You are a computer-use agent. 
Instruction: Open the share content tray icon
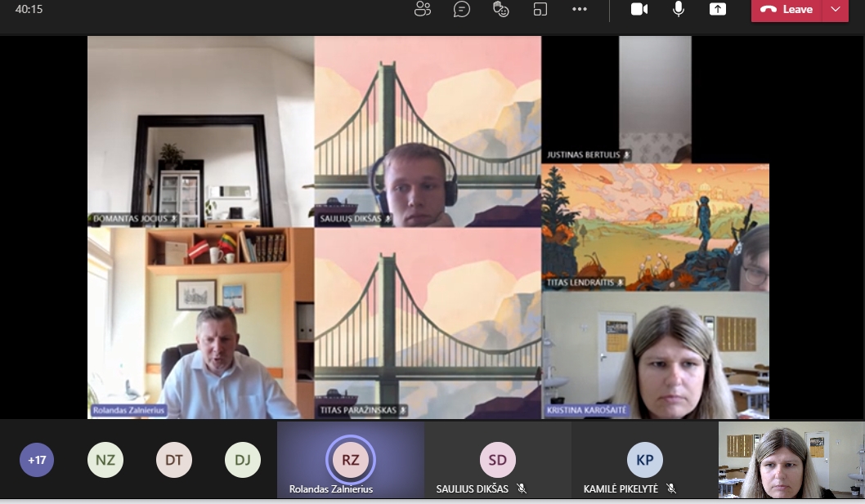[x=717, y=10]
